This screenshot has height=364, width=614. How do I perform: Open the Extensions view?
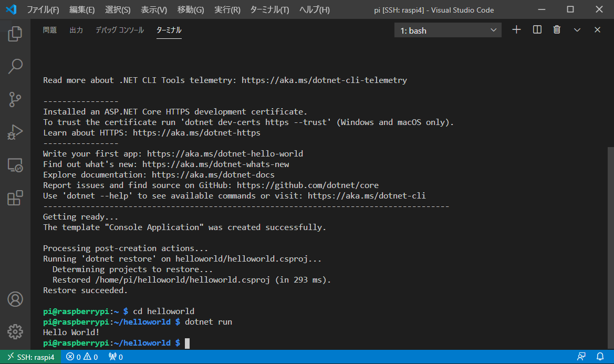coord(15,198)
